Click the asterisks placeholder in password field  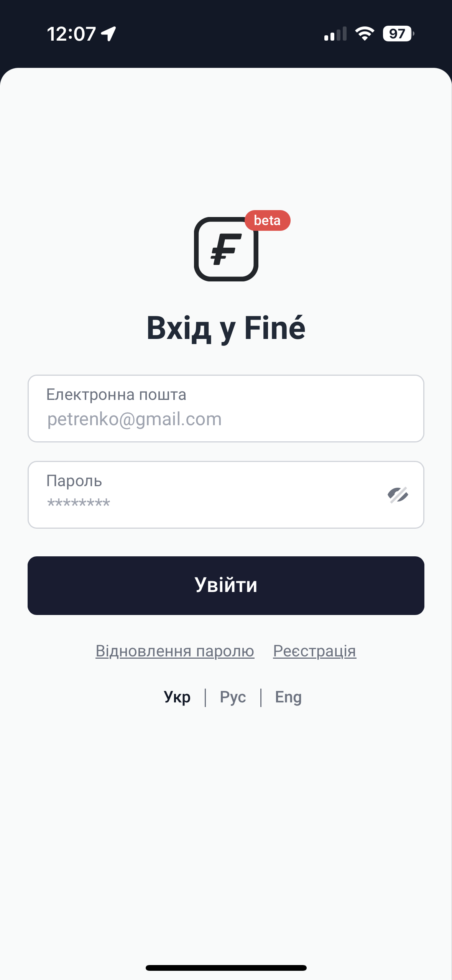tap(79, 503)
